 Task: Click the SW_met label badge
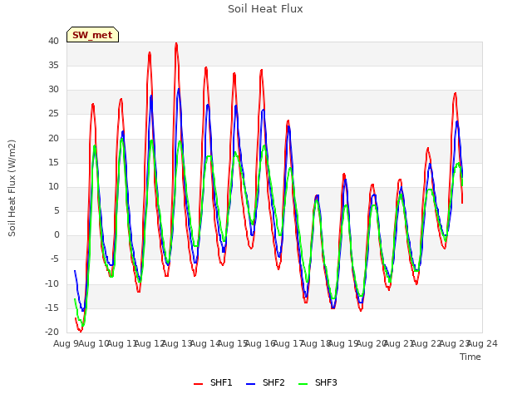(92, 35)
